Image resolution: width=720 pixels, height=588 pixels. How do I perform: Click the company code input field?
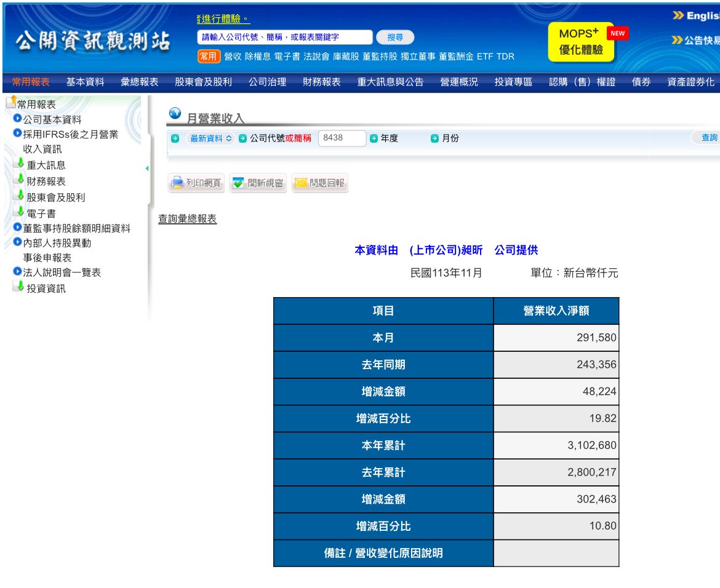click(x=342, y=138)
